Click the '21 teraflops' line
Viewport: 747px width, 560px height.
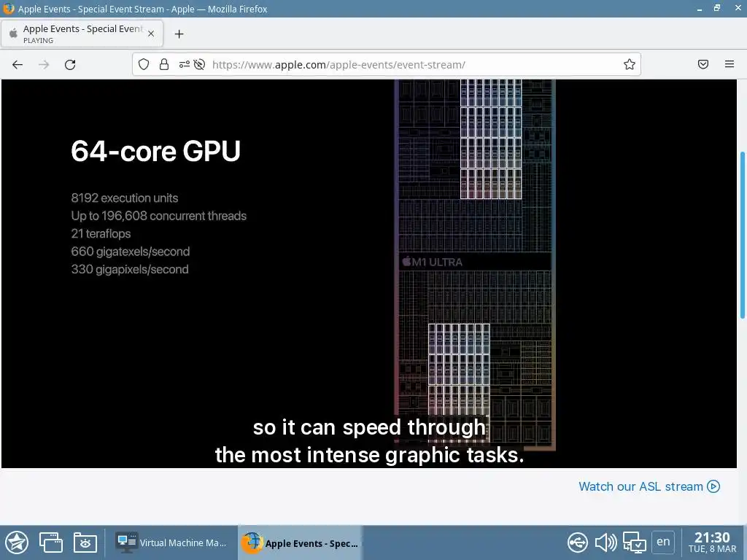click(101, 234)
